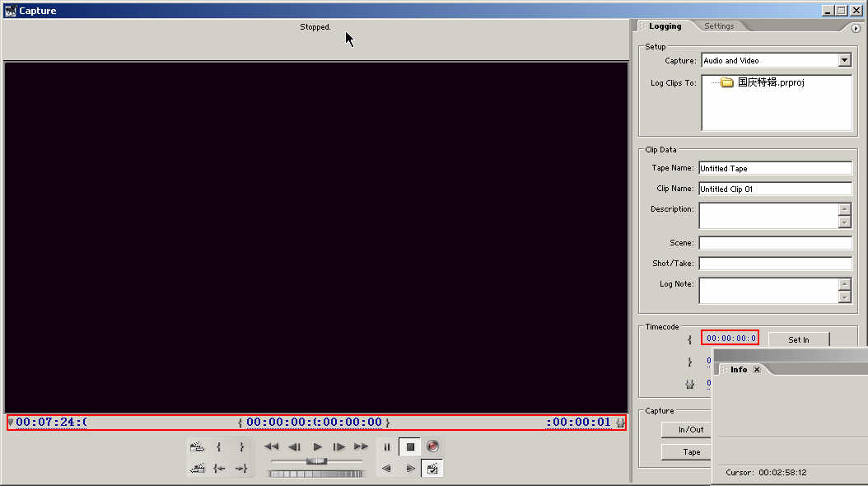The width and height of the screenshot is (868, 486).
Task: Slow forward play arrow
Action: tap(410, 468)
